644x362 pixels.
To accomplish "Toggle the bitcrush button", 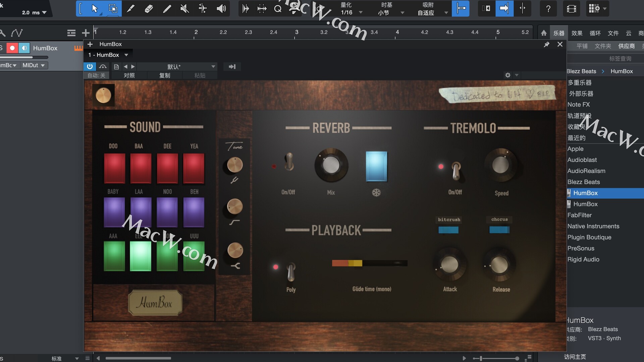I will 448,230.
